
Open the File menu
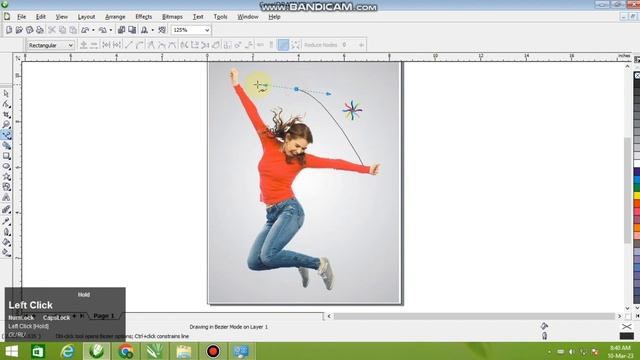21,17
